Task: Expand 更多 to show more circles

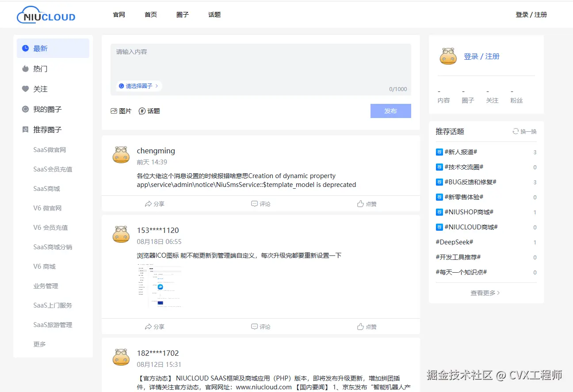Action: pos(39,344)
